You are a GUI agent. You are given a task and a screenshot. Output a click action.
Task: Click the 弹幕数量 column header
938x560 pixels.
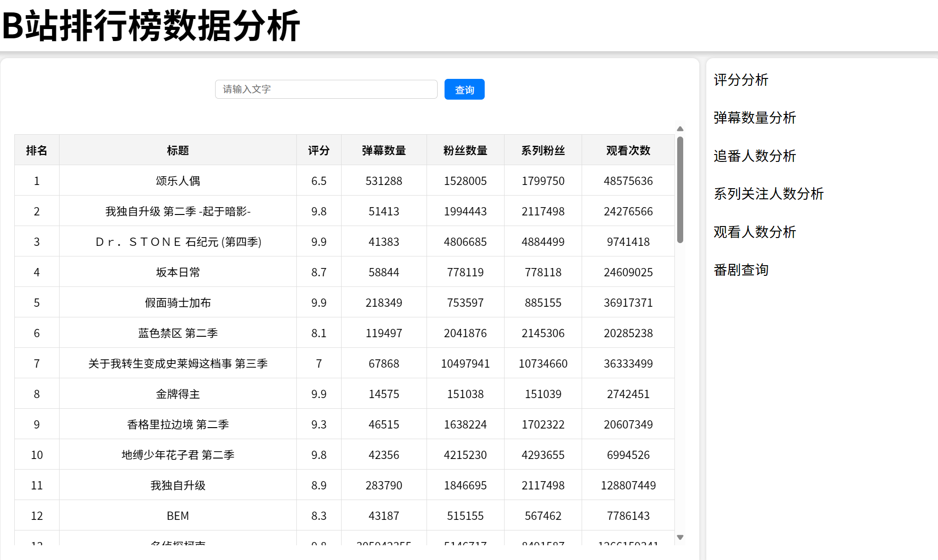pyautogui.click(x=384, y=150)
